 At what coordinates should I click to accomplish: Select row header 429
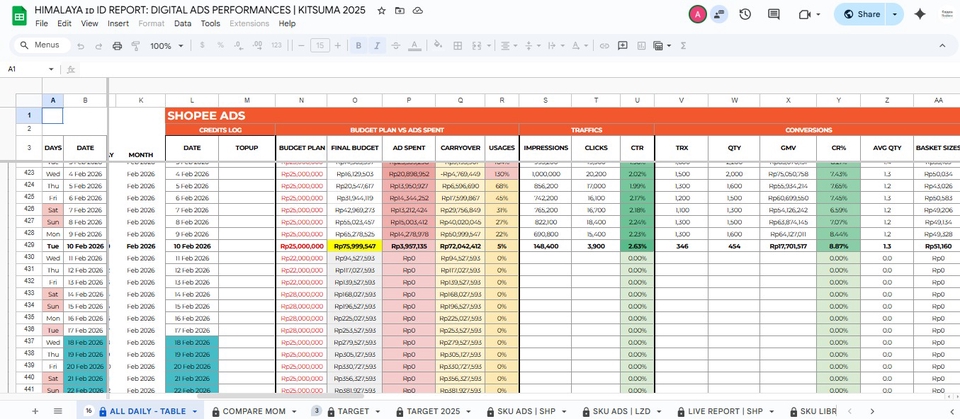click(x=29, y=246)
